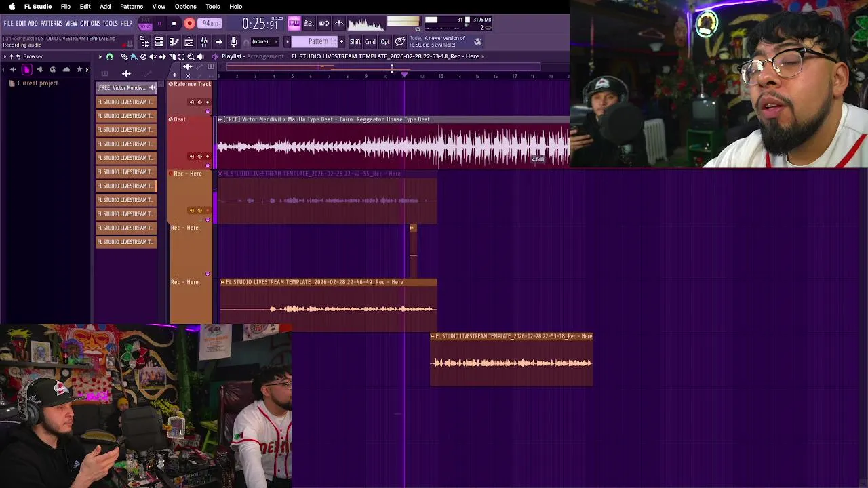The image size is (868, 488).
Task: Open the 22-53-18_Rec clip title menu
Action: [433, 336]
